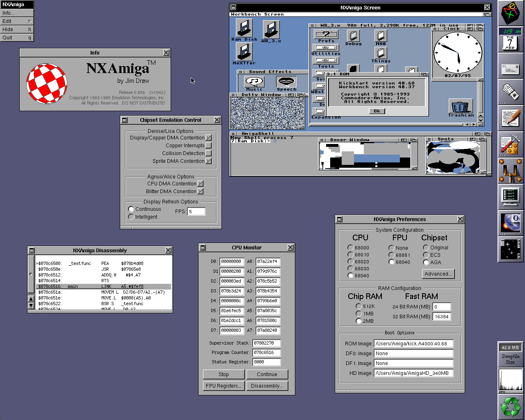Click the Program Counter field
Image resolution: width=525 pixels, height=420 pixels.
point(267,353)
